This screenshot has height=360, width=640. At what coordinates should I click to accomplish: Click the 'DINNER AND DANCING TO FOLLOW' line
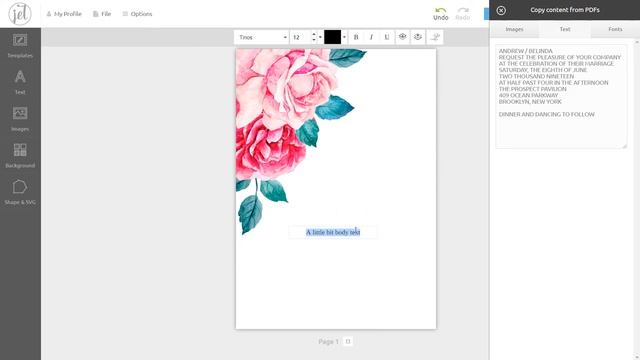click(x=547, y=114)
